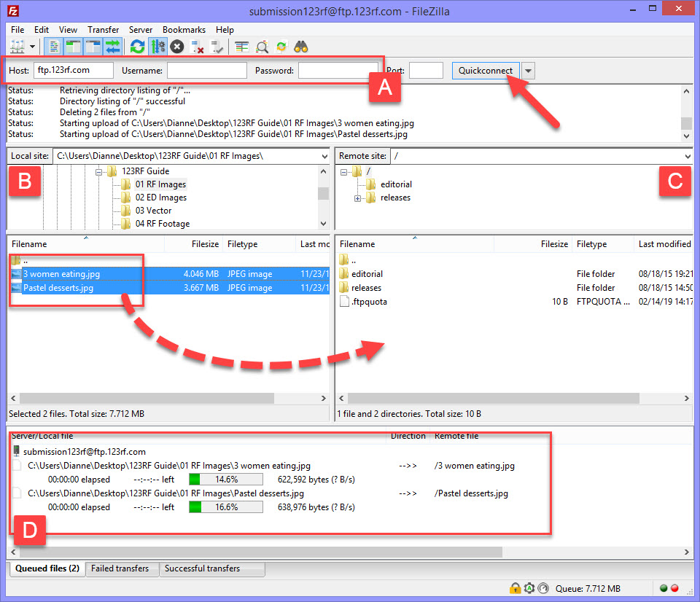Cancel the current operation

177,47
